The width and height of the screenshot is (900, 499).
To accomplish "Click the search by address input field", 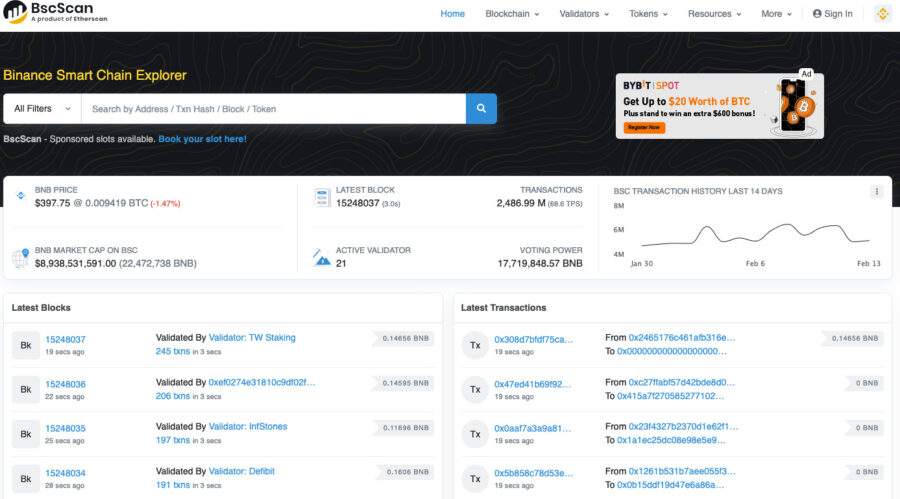I will (274, 109).
